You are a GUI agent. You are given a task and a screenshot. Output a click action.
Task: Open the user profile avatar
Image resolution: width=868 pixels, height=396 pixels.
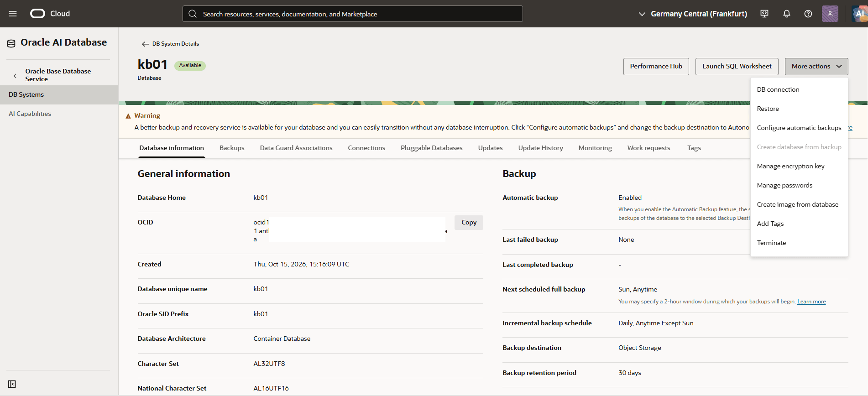(830, 14)
